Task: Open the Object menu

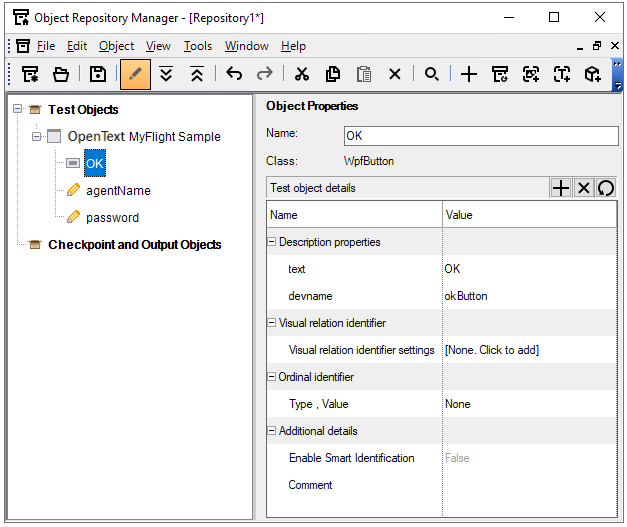Action: 116,46
